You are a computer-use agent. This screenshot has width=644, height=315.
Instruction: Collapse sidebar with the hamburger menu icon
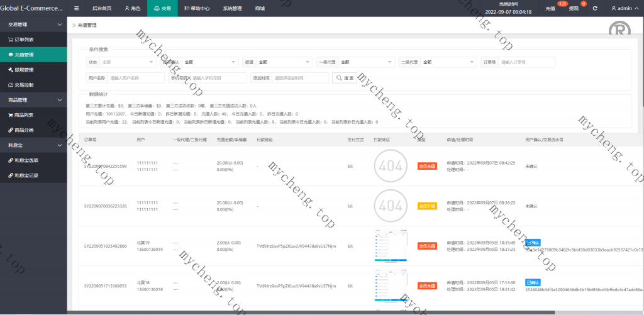coord(77,9)
